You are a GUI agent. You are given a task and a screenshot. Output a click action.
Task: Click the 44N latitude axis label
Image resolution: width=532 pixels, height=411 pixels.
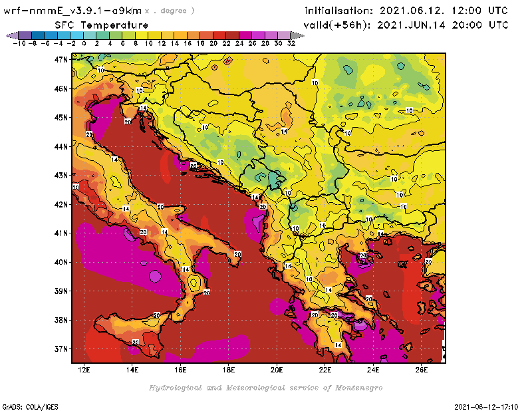(x=61, y=146)
